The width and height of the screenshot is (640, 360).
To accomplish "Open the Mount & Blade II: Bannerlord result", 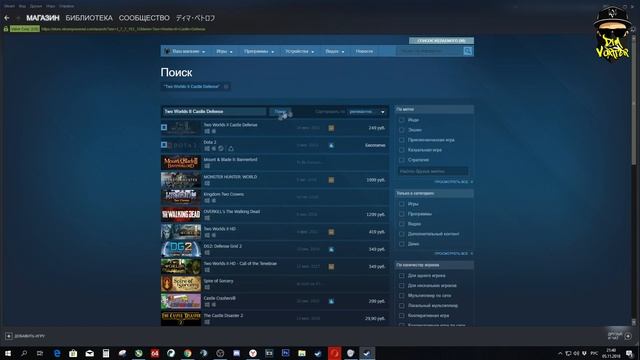I will pos(275,162).
